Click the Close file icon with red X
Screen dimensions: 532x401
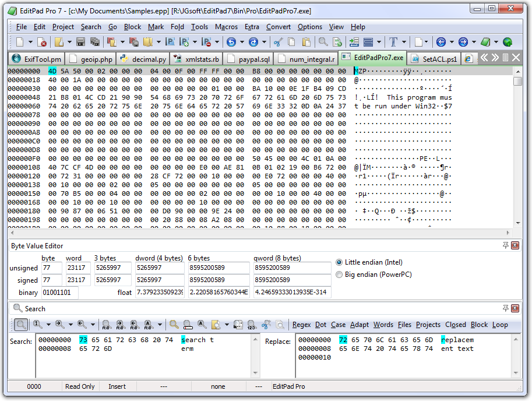pos(42,42)
